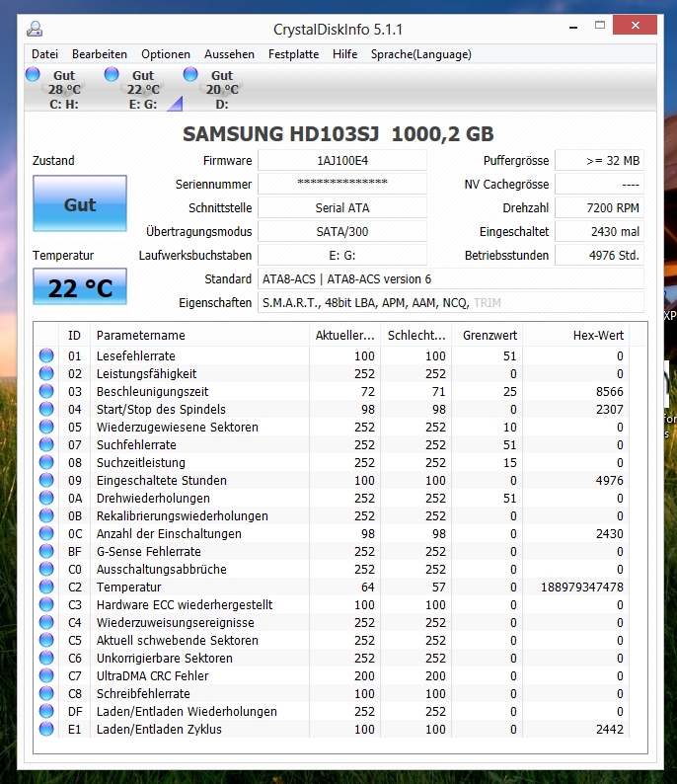This screenshot has width=677, height=784.
Task: Click the Drehzahl value 7200 RPM
Action: 600,208
